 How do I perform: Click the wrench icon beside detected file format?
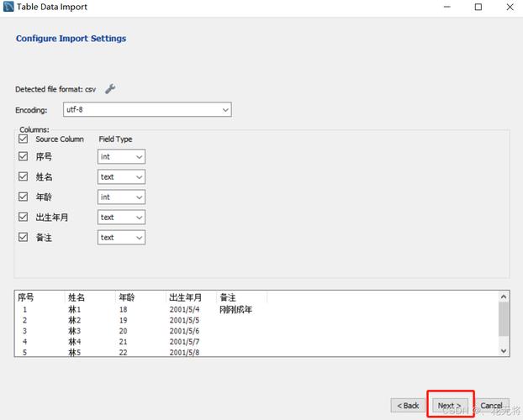[110, 88]
